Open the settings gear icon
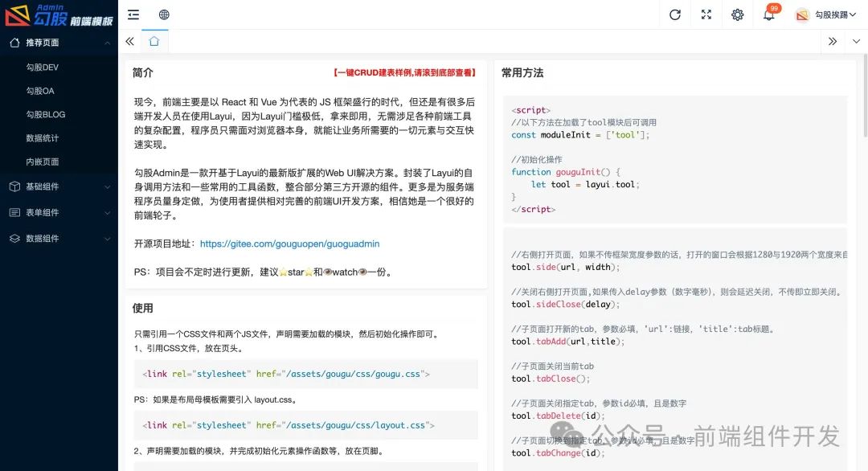 pyautogui.click(x=737, y=15)
